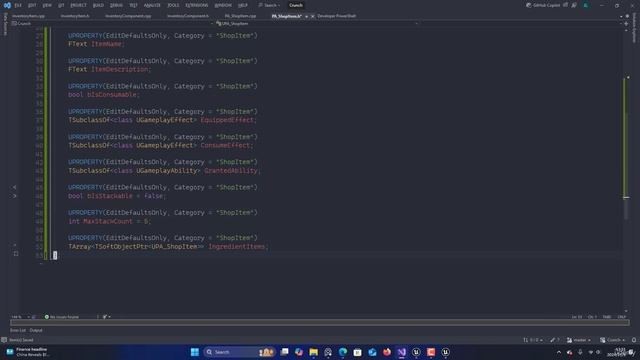The width and height of the screenshot is (640, 360).
Task: Open the editor zoom level dropdown
Action: coord(20,317)
